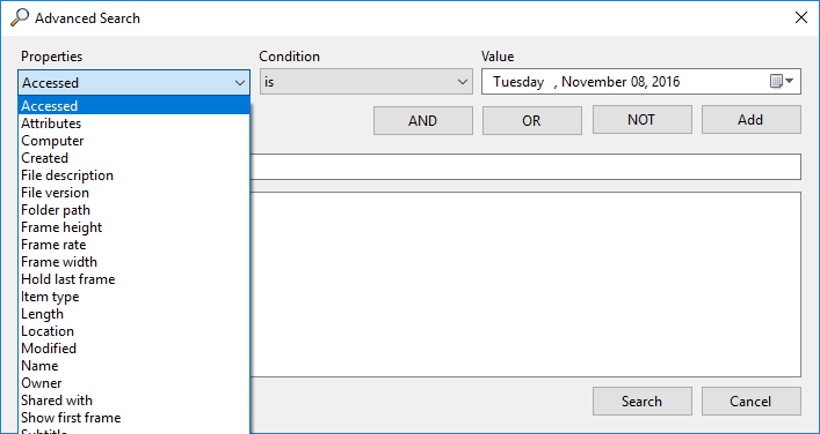820x434 pixels.
Task: Open the calendar picker icon in Value field
Action: point(781,82)
